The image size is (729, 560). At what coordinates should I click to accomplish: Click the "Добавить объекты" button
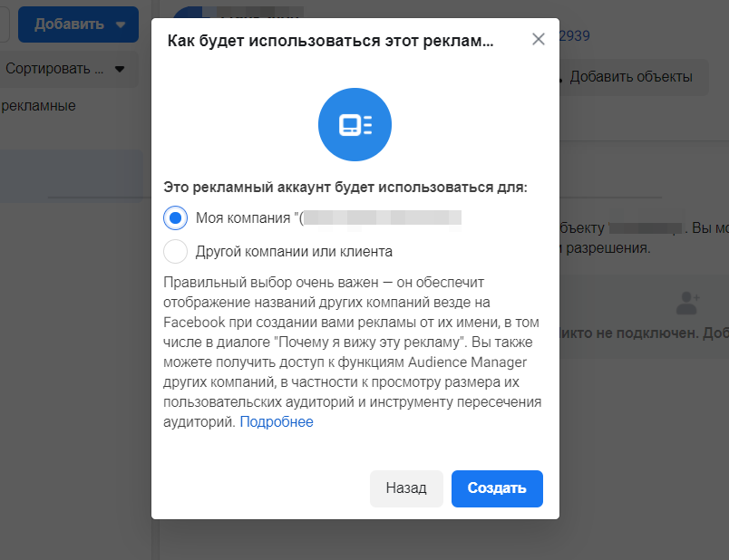coord(634,77)
